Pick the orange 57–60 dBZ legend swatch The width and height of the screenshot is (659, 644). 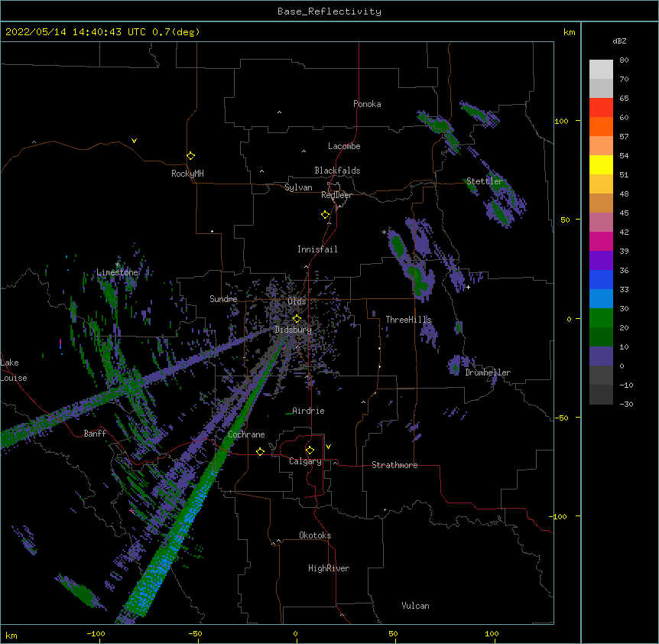click(601, 126)
